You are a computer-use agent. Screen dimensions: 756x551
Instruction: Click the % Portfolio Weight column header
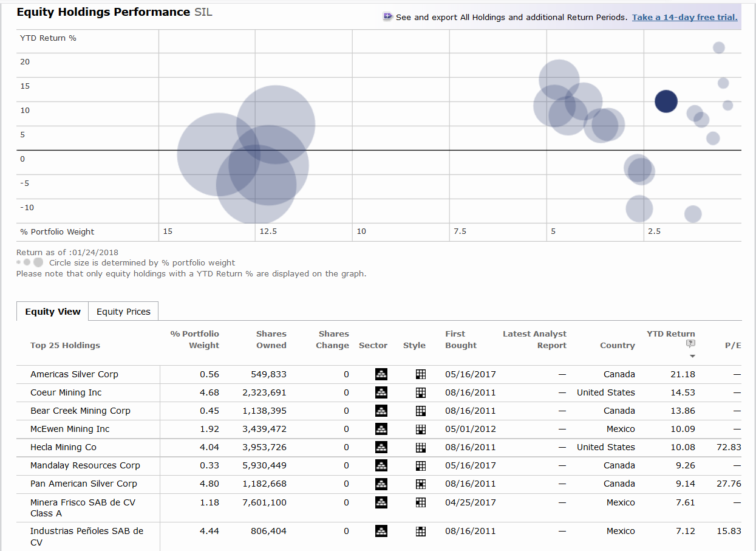click(x=195, y=340)
